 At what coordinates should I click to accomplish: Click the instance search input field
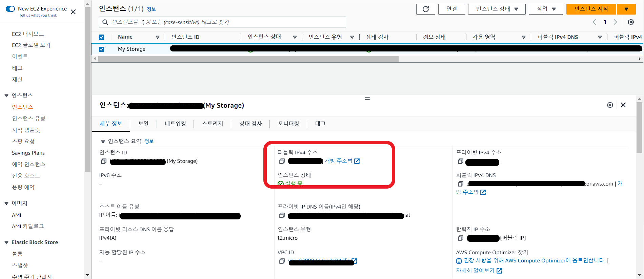tap(222, 22)
